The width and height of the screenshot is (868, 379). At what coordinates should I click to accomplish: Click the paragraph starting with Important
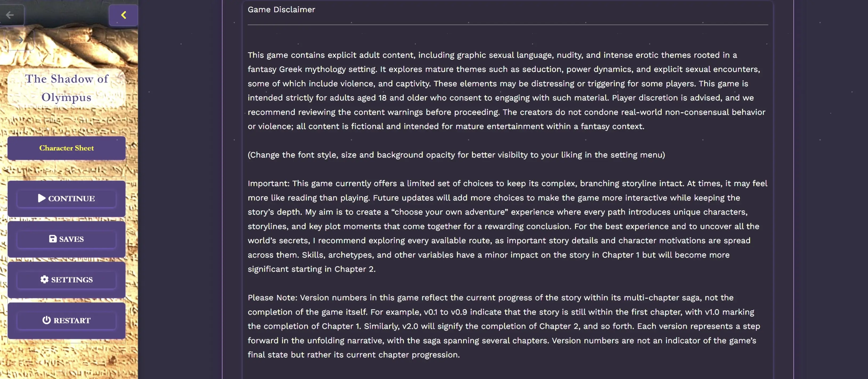505,226
